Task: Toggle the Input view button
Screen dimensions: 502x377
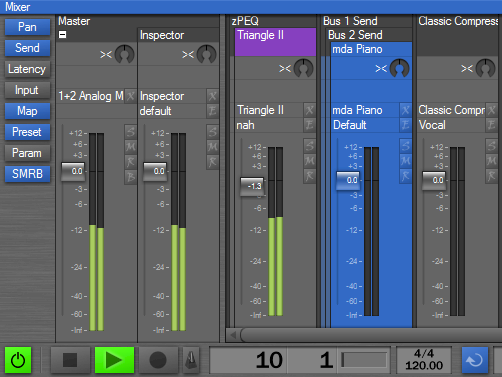Action: coord(27,90)
